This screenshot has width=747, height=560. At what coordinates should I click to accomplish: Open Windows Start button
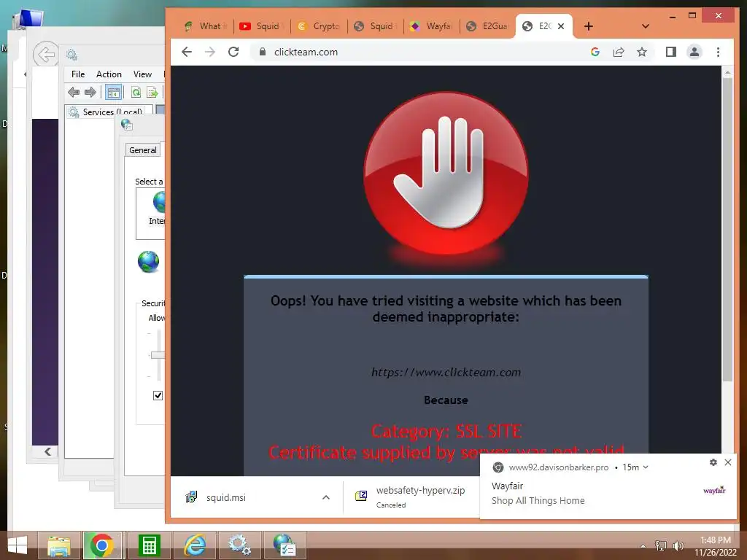18,545
